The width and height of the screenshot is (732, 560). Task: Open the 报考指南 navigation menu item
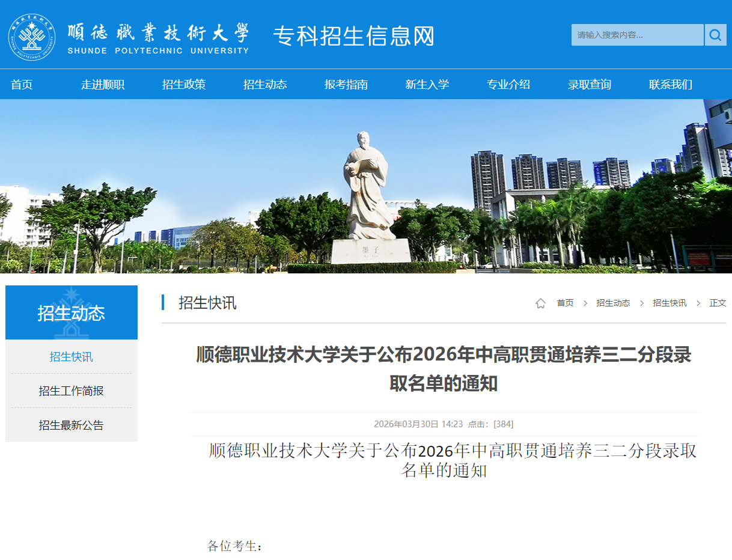click(346, 84)
